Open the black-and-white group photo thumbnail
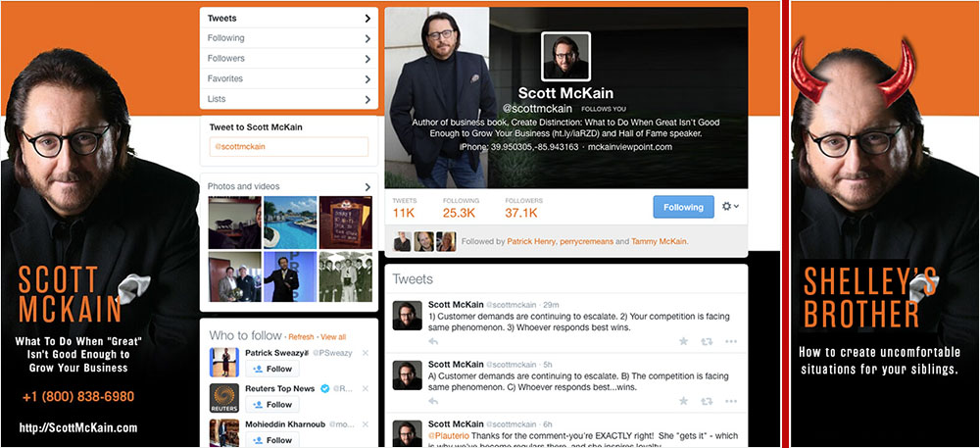This screenshot has height=448, width=980. (x=346, y=277)
